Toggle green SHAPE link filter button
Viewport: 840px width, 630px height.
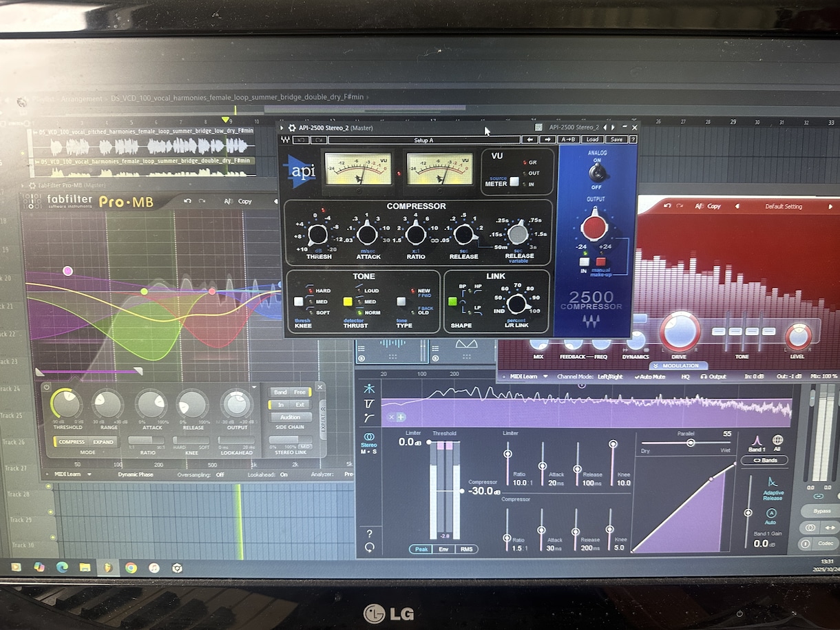click(453, 302)
